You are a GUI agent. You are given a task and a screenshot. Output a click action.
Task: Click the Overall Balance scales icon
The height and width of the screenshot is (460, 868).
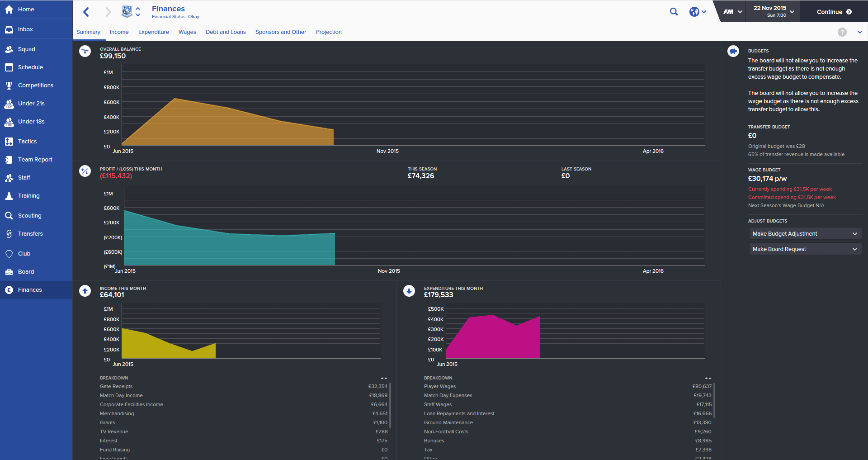coord(85,51)
